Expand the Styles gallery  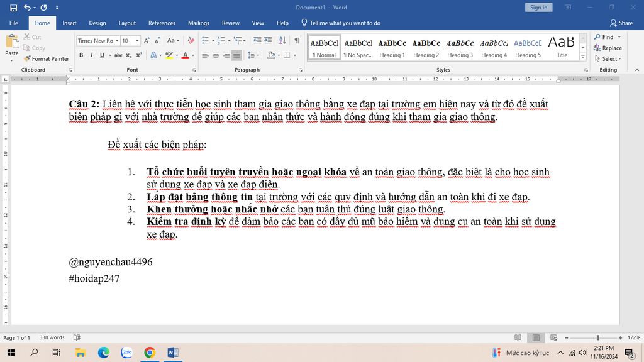click(x=582, y=58)
